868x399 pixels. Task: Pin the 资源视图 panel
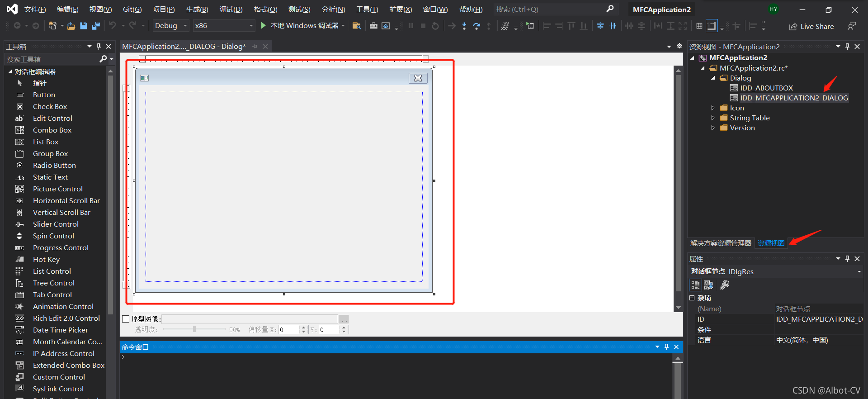pos(847,46)
